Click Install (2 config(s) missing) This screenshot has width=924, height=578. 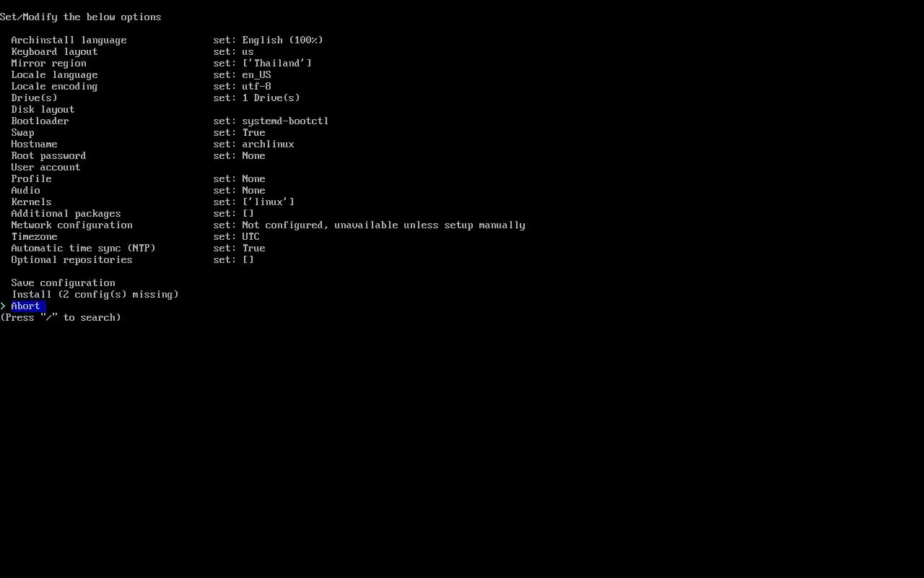pyautogui.click(x=95, y=295)
